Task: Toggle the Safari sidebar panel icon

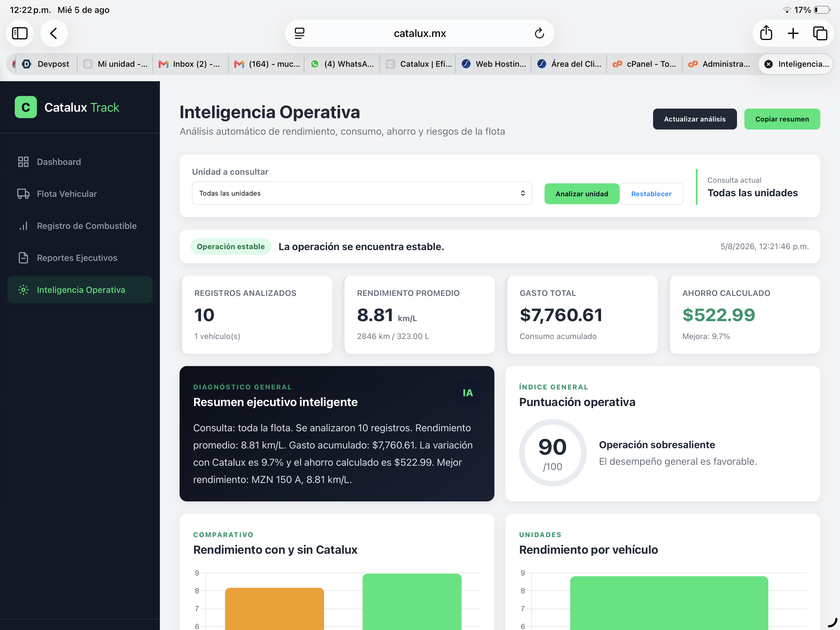Action: point(20,34)
